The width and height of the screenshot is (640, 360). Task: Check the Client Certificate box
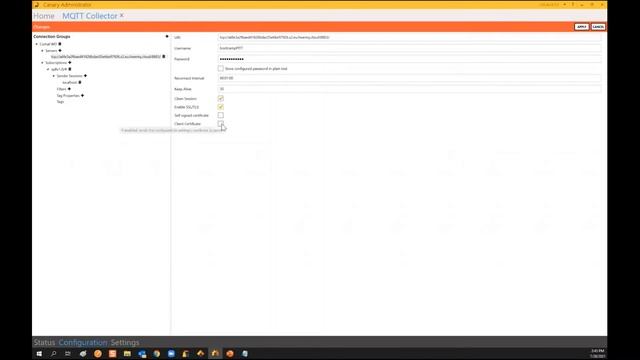coord(220,123)
